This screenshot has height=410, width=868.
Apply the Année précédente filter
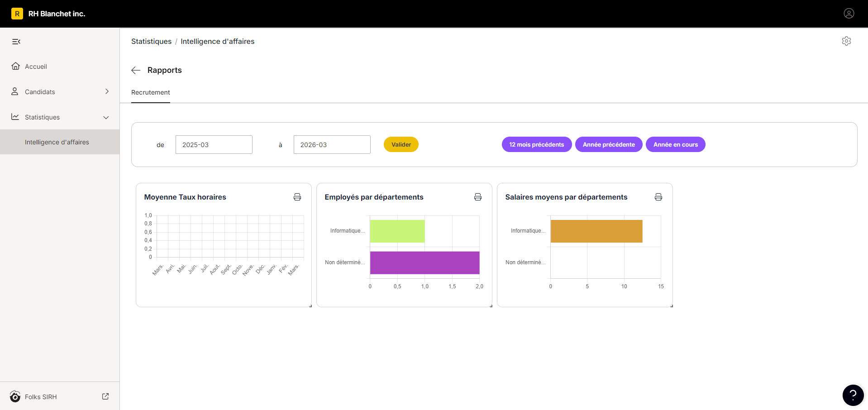point(609,144)
